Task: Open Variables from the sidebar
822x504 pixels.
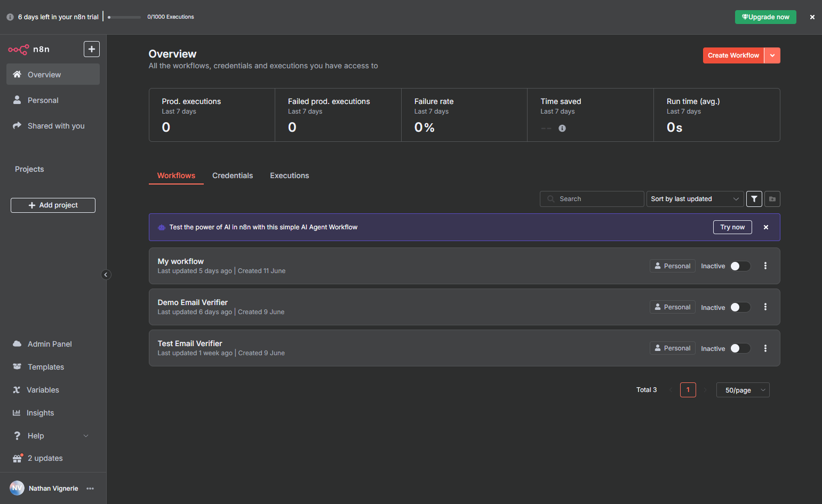Action: pos(43,390)
